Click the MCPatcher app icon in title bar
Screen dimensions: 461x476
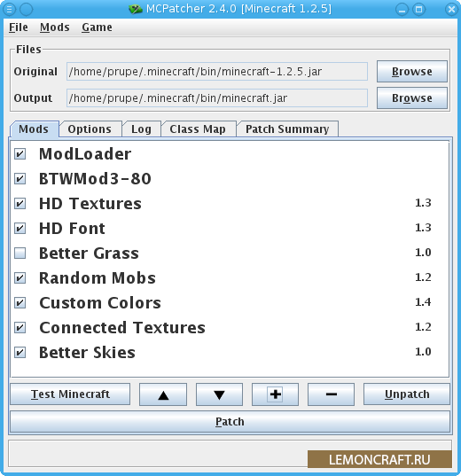[135, 9]
